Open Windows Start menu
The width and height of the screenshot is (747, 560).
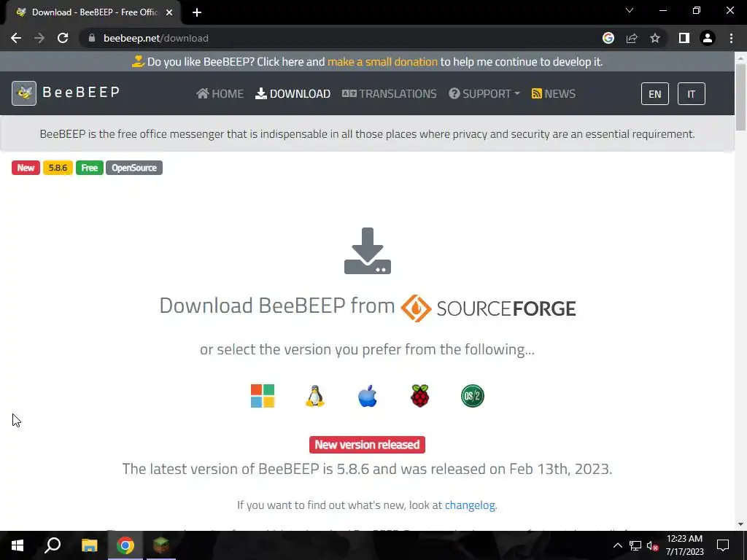[x=18, y=545]
